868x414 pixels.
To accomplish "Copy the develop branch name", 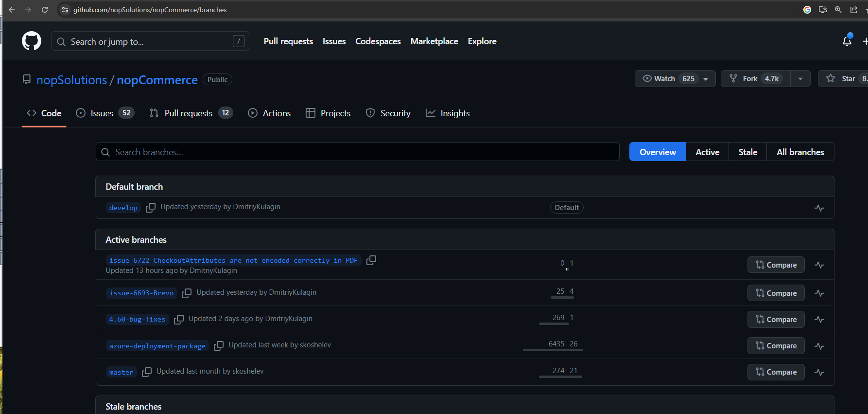I will 151,208.
